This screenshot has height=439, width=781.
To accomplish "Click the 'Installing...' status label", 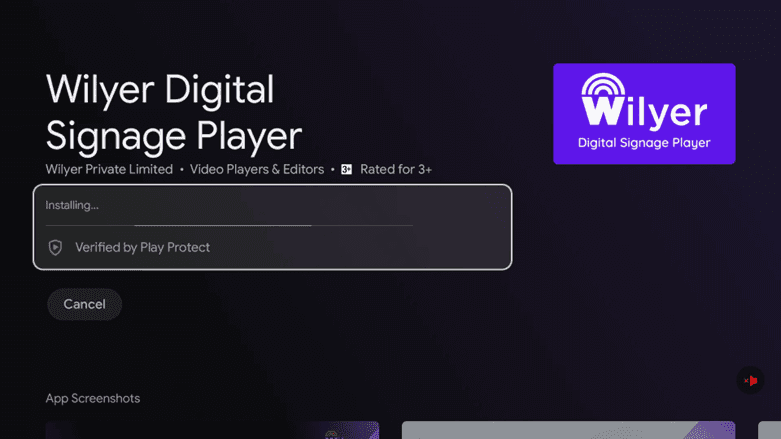I will click(x=72, y=205).
